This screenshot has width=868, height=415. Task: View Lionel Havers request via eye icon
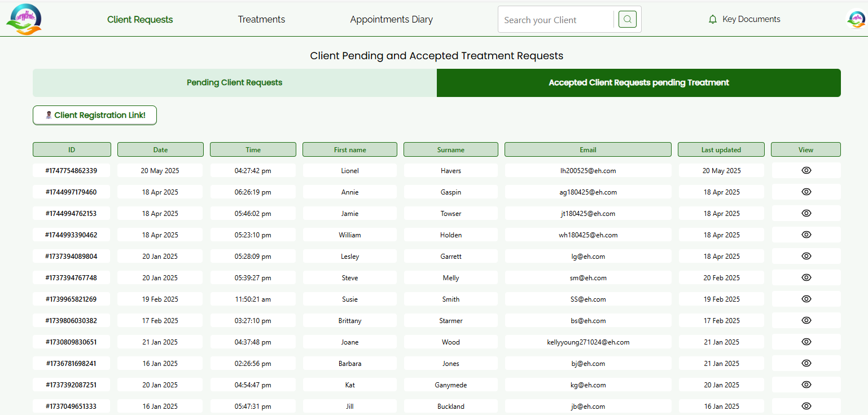pos(806,170)
